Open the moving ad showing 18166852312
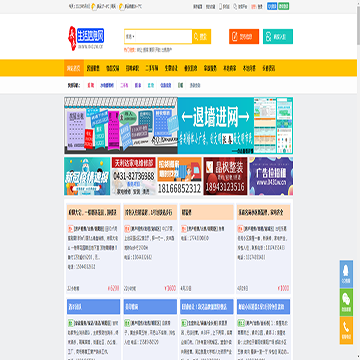The image size is (360, 360). 179,176
